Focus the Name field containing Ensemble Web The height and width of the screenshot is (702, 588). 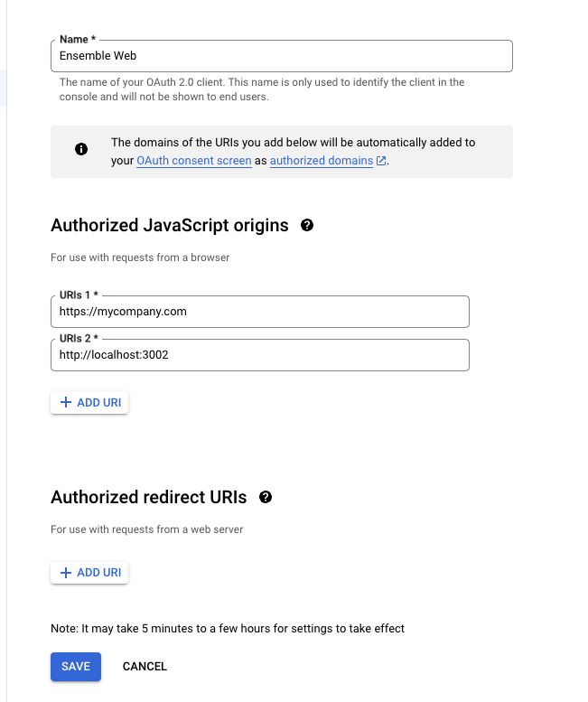pos(281,56)
